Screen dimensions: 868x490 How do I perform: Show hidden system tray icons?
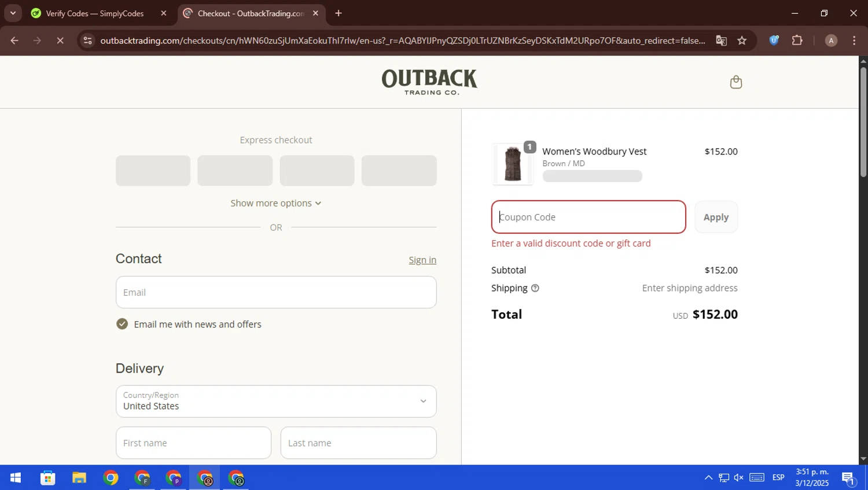708,478
